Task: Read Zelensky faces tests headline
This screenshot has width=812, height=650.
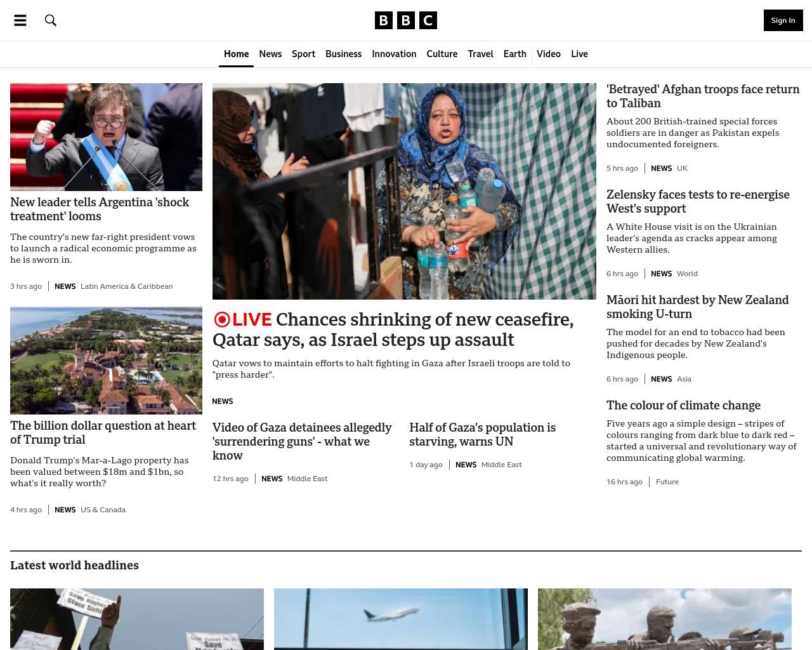Action: (698, 201)
